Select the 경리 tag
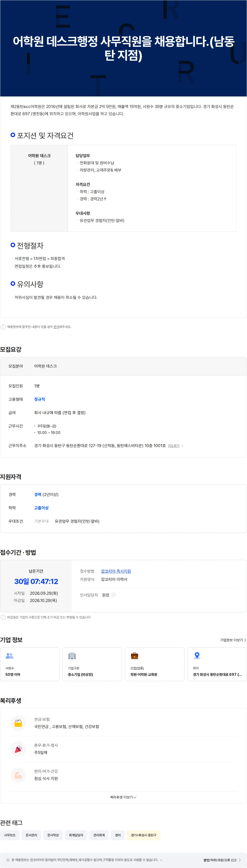 click(x=118, y=835)
